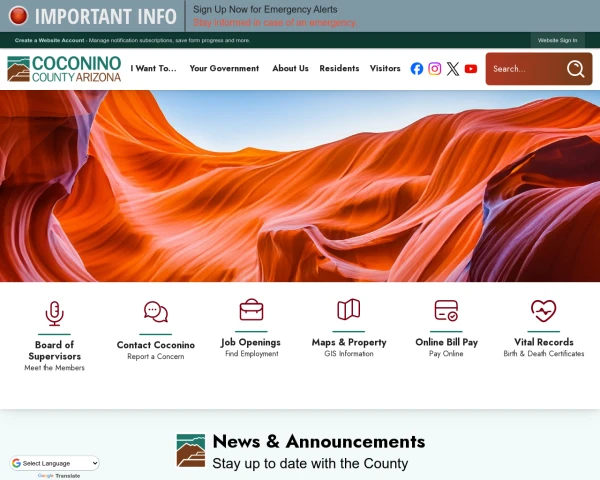The image size is (600, 480).
Task: Click the County logo beside News & Announcements
Action: coord(191,451)
